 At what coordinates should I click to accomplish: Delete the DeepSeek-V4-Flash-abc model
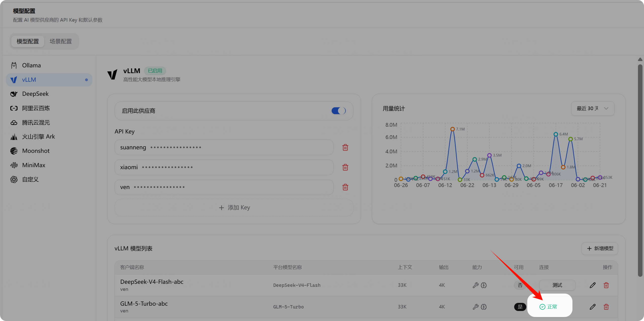(606, 285)
